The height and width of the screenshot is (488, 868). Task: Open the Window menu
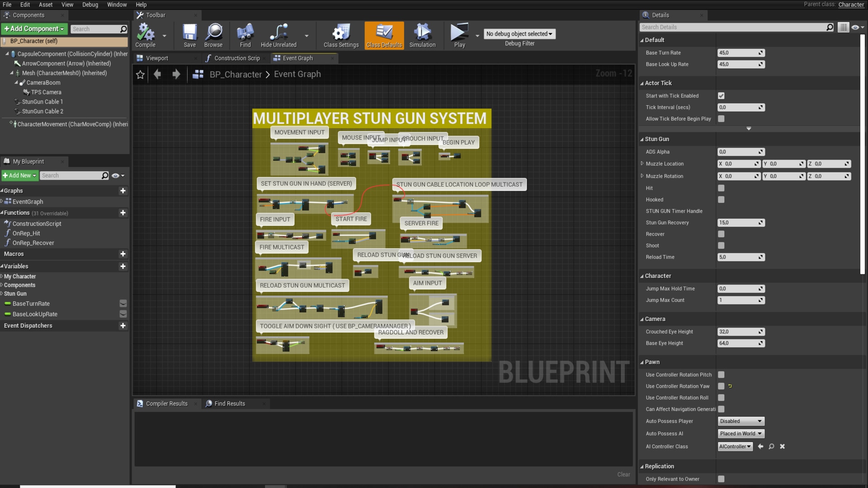[x=117, y=5]
